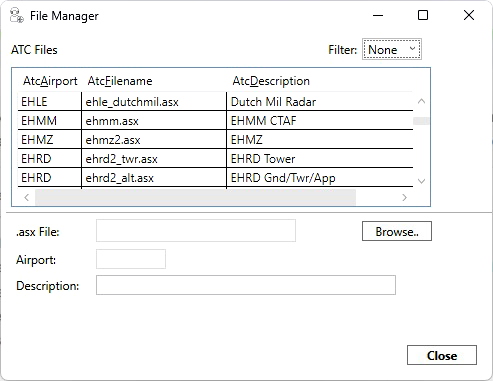Minimize the File Manager window
The image size is (493, 381).
coord(378,15)
